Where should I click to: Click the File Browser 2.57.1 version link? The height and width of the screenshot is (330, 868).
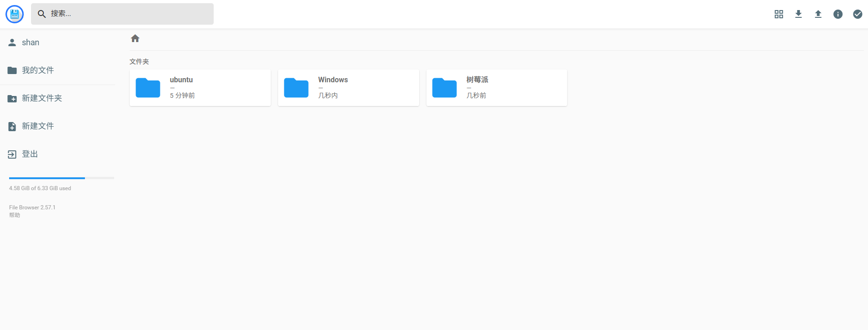coord(32,208)
